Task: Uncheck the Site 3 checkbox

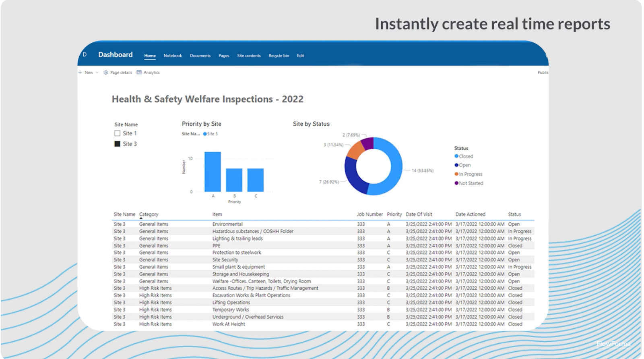Action: [x=118, y=144]
